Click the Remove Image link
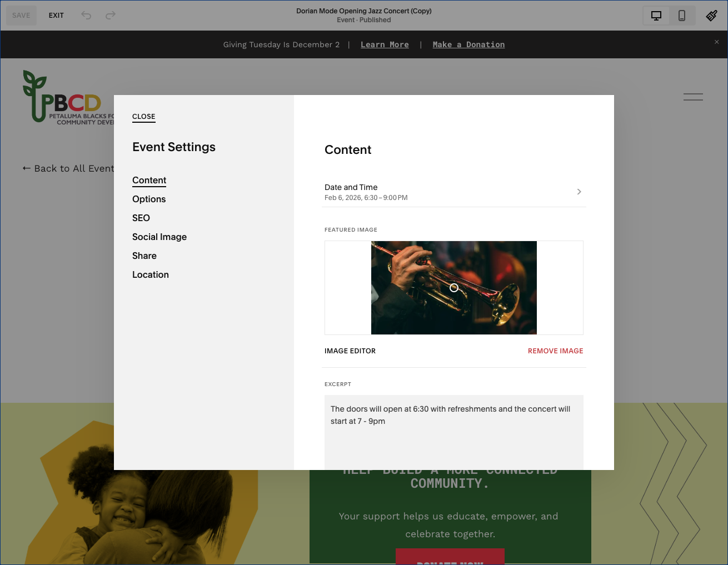This screenshot has height=565, width=728. click(555, 351)
